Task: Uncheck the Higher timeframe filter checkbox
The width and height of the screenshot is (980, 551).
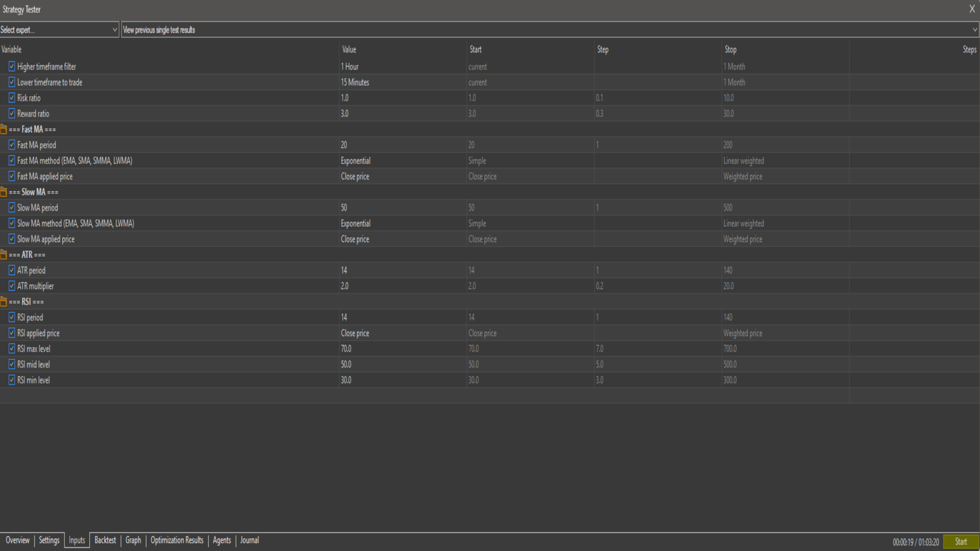Action: pos(12,66)
